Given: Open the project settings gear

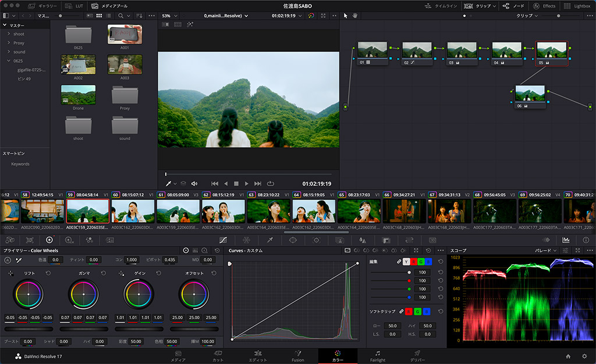Looking at the screenshot, I should [584, 356].
